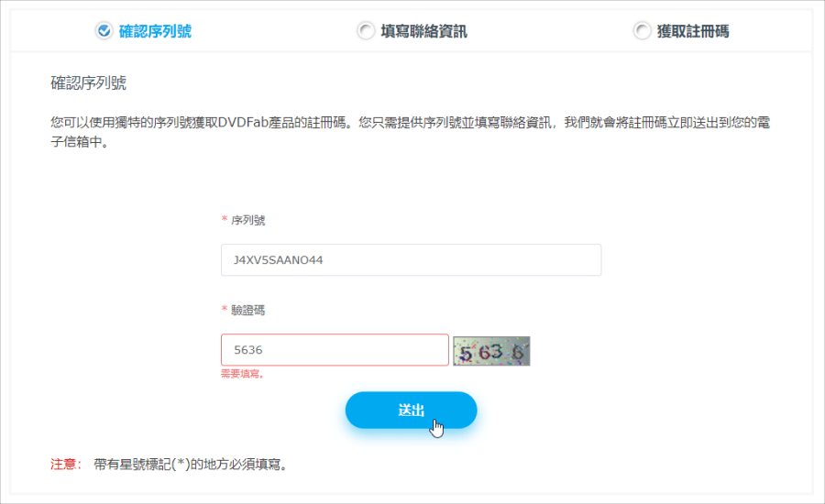
Task: Click the DVDFab registration description paragraph
Action: coord(411,132)
